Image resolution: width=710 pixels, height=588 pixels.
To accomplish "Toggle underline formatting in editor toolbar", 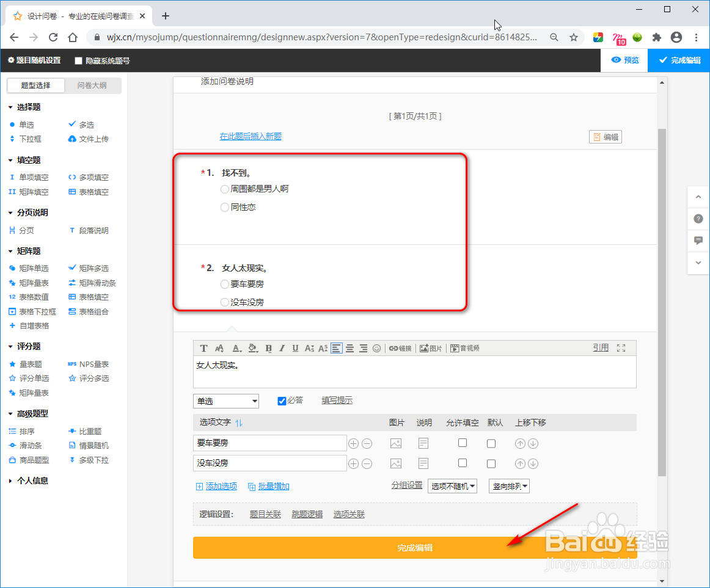I will (x=295, y=348).
